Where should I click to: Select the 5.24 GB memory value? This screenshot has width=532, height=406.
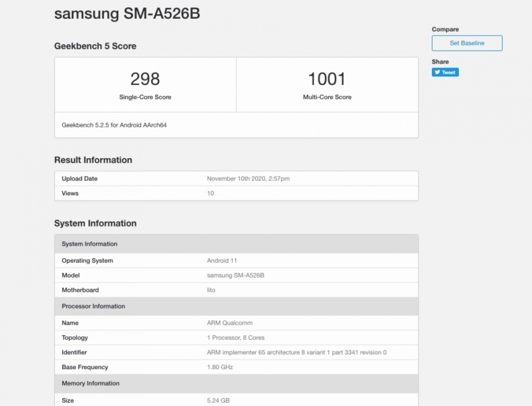click(x=218, y=400)
